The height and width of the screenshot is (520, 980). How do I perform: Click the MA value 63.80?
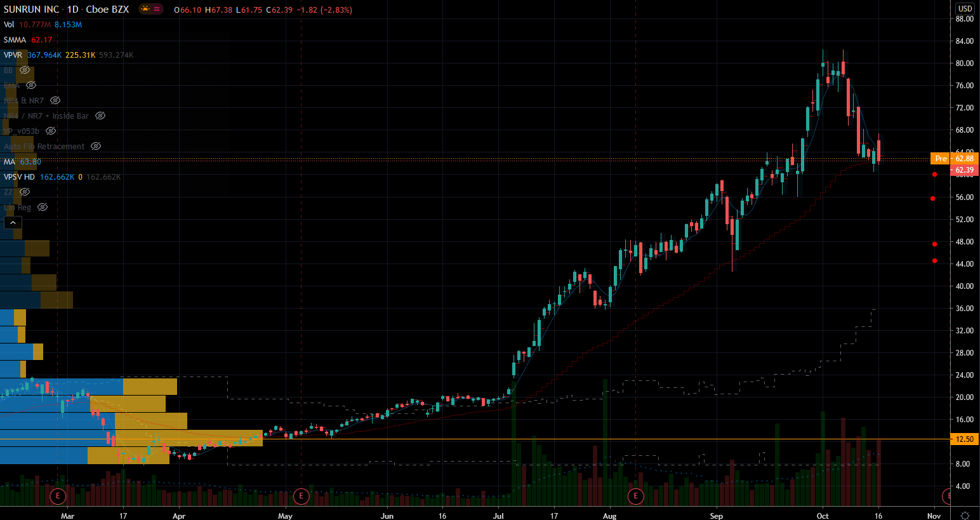point(30,162)
